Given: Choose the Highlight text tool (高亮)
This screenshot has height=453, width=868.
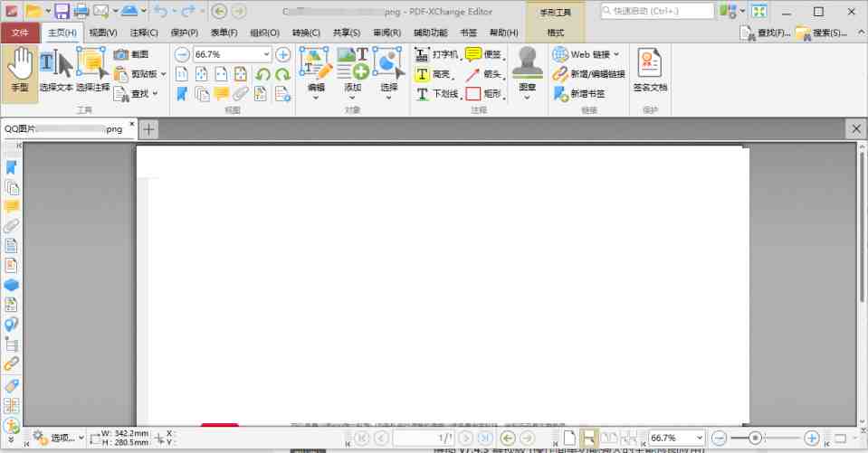Looking at the screenshot, I should tap(434, 74).
